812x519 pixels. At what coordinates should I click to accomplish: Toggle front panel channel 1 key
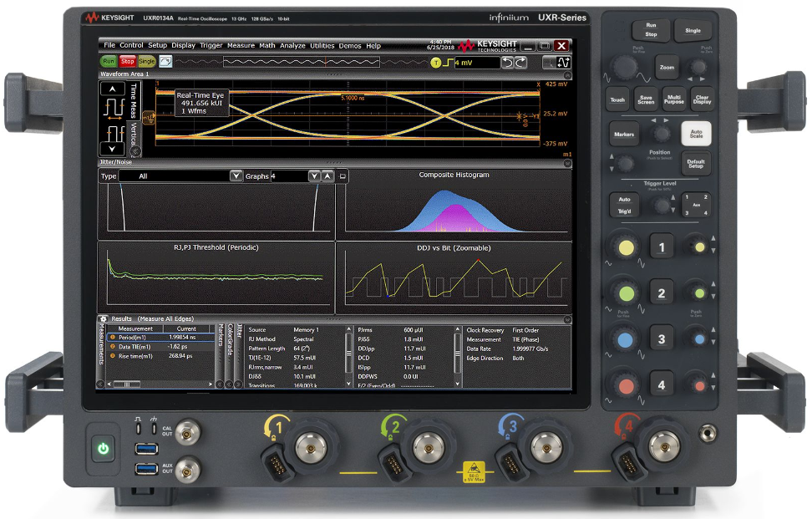pyautogui.click(x=662, y=247)
